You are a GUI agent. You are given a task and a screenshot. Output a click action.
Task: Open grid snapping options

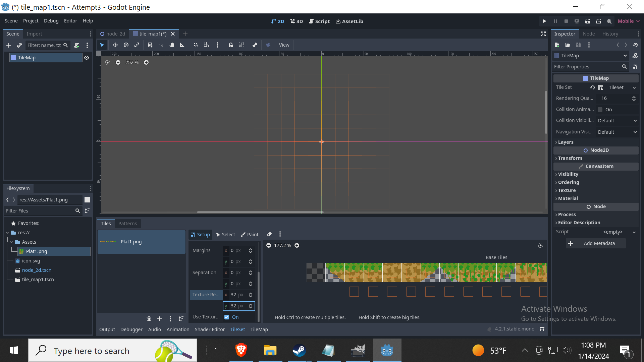tap(207, 45)
